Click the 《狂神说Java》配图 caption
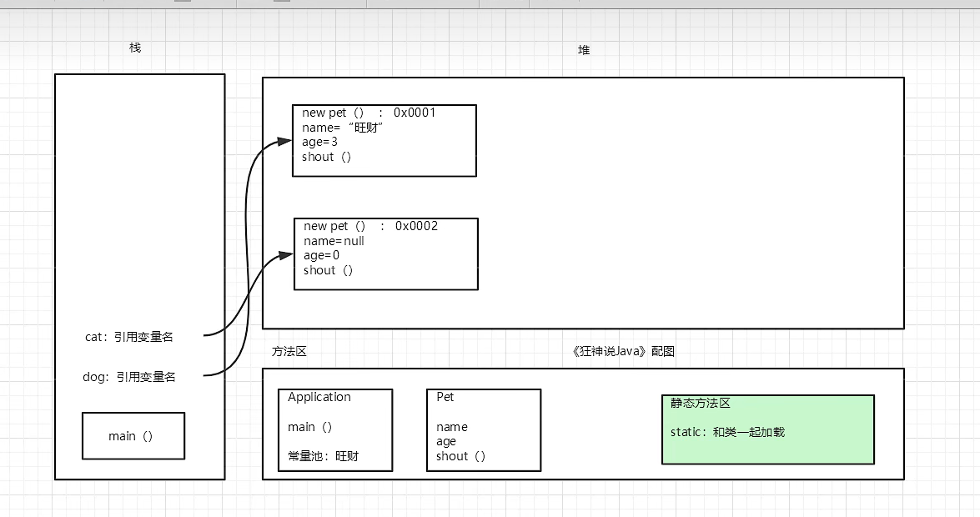This screenshot has width=980, height=517. 623,351
